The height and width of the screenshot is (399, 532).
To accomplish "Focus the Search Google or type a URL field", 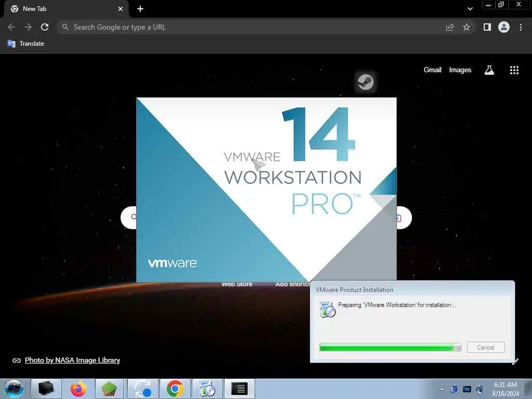I will [x=251, y=27].
